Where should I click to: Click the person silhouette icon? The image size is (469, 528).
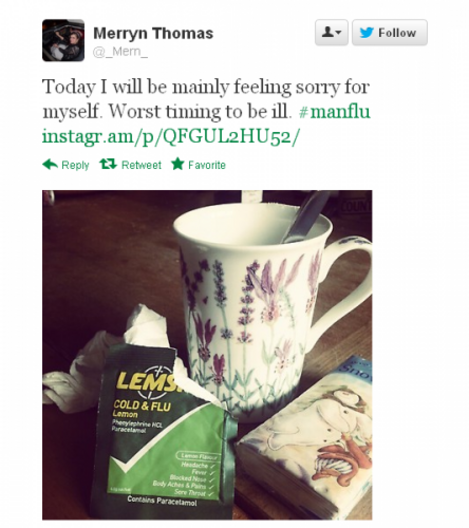(x=327, y=32)
